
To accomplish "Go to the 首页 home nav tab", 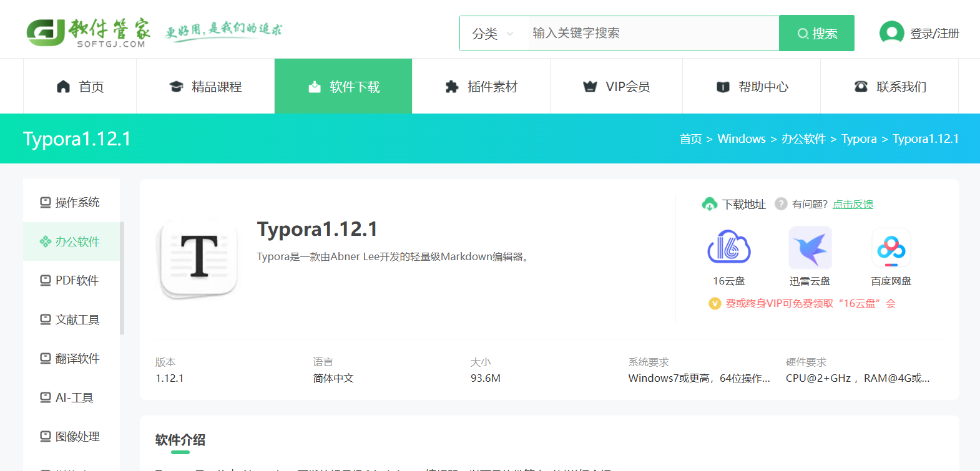I will [80, 86].
